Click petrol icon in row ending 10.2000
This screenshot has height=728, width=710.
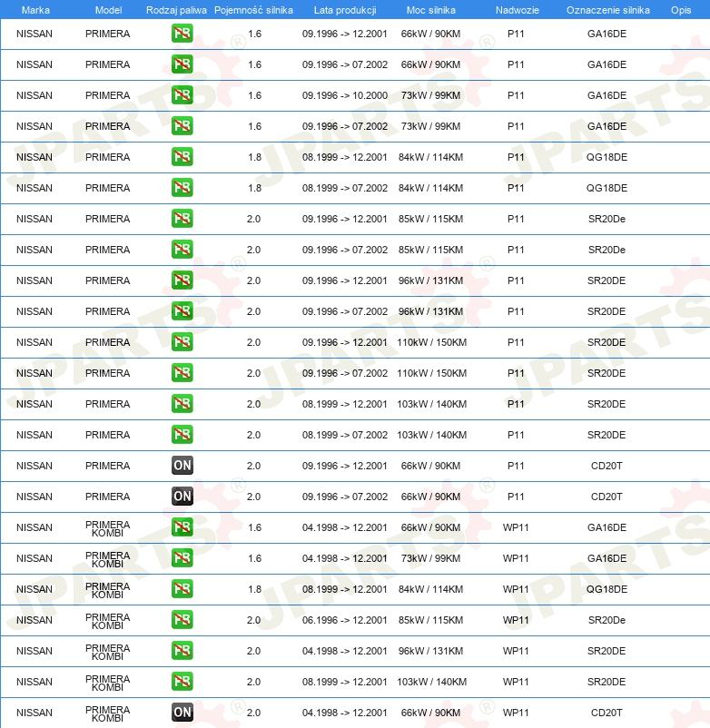(x=182, y=95)
